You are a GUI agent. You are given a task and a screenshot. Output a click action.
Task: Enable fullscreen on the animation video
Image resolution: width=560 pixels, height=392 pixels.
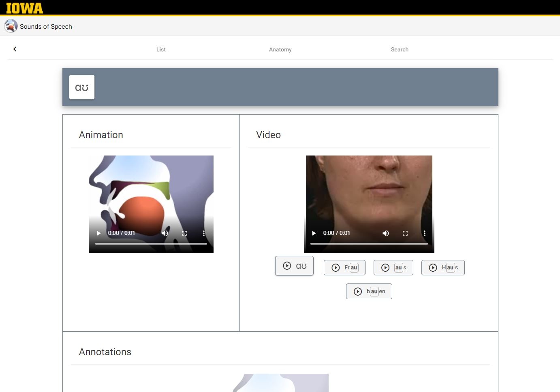click(184, 233)
